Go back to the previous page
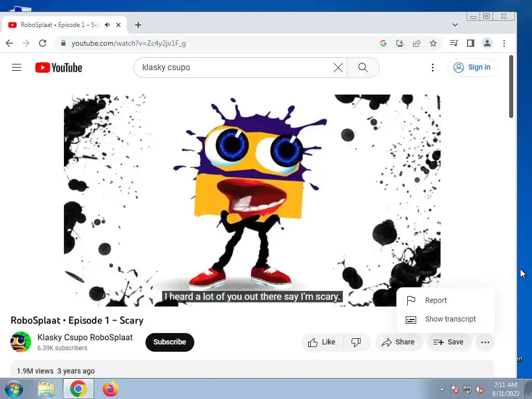This screenshot has width=532, height=399. pos(9,43)
